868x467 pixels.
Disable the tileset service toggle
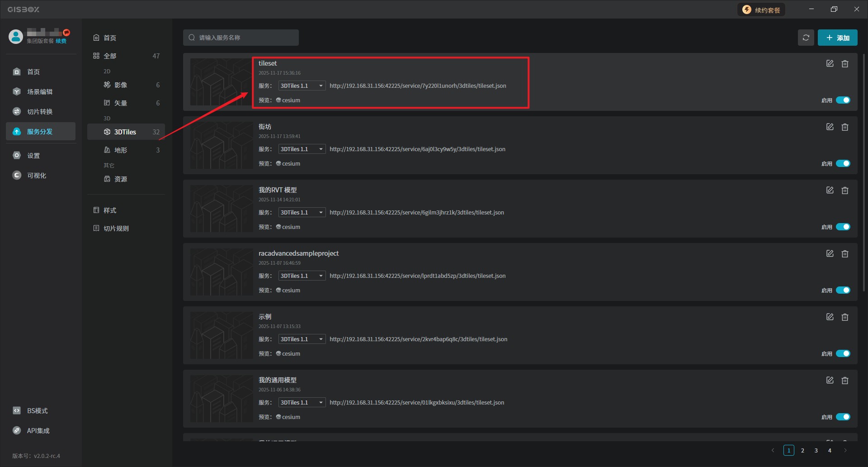[x=843, y=100]
